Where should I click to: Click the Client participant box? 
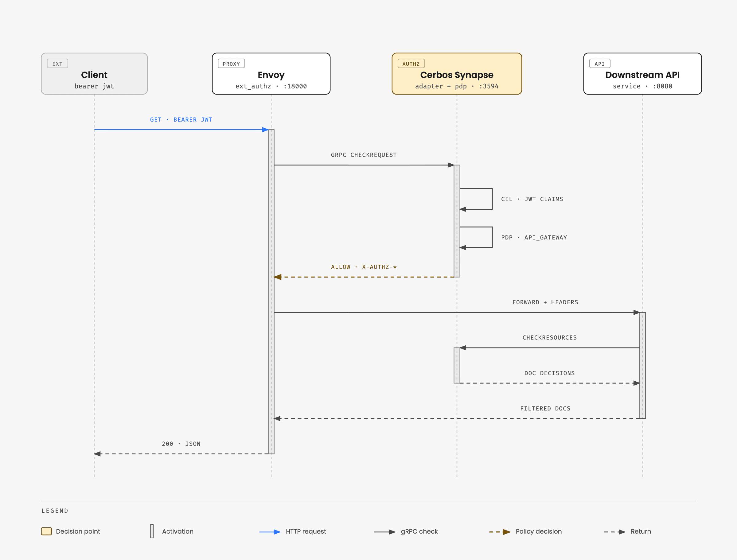[x=94, y=74]
